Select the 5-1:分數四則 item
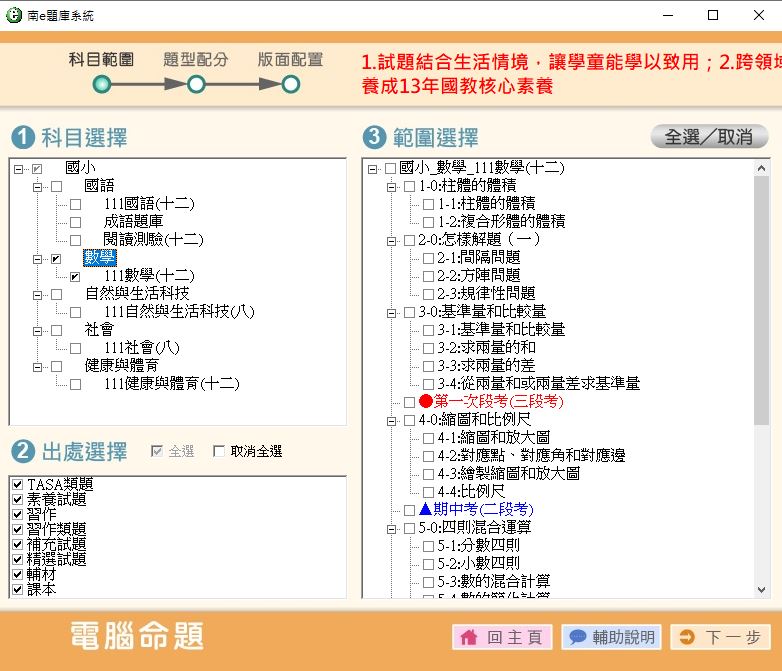The height and width of the screenshot is (671, 782). (x=479, y=545)
